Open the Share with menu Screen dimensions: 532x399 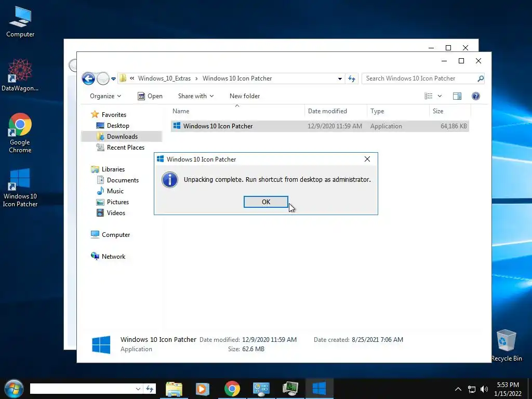(196, 96)
